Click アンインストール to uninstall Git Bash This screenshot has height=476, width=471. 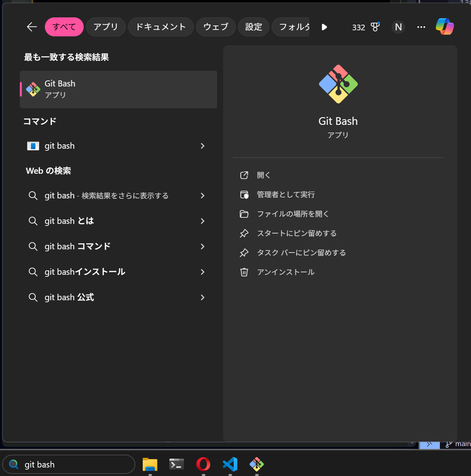tap(285, 272)
